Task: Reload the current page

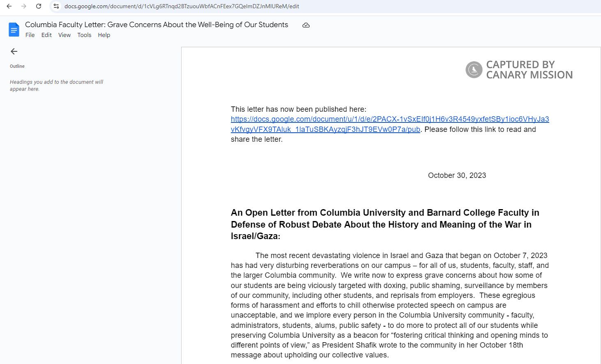Action: click(39, 6)
